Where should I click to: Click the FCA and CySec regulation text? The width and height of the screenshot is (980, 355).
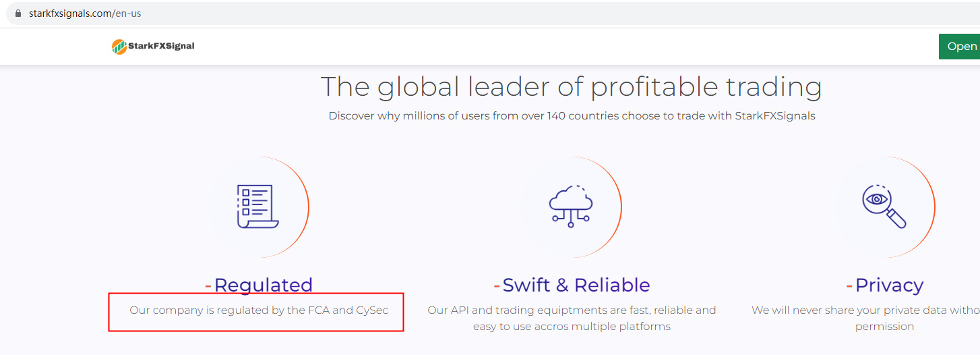[259, 310]
